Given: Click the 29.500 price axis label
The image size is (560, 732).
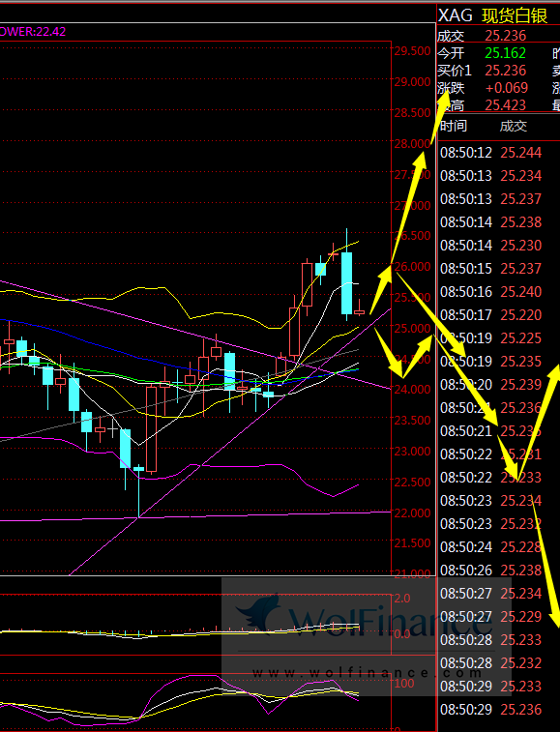Looking at the screenshot, I should point(412,51).
